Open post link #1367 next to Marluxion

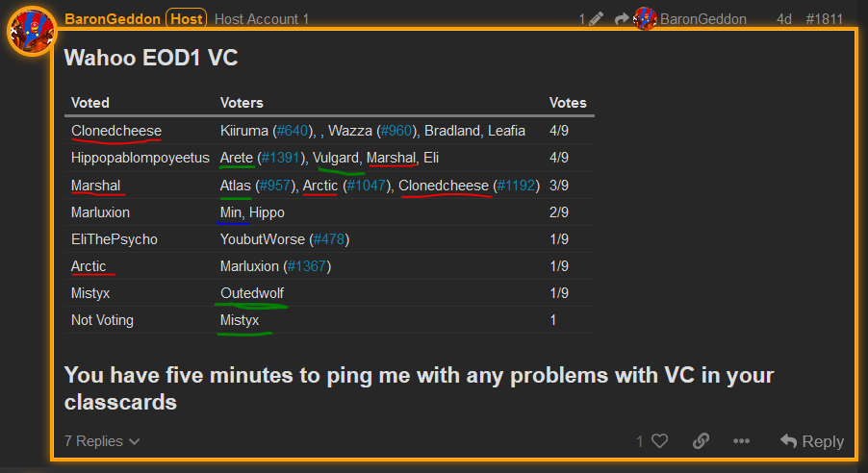tap(307, 266)
